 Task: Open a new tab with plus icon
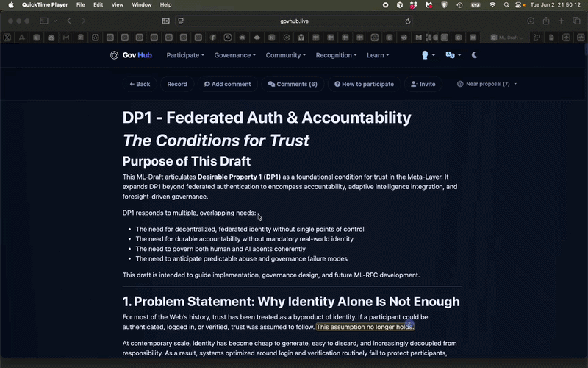(561, 21)
